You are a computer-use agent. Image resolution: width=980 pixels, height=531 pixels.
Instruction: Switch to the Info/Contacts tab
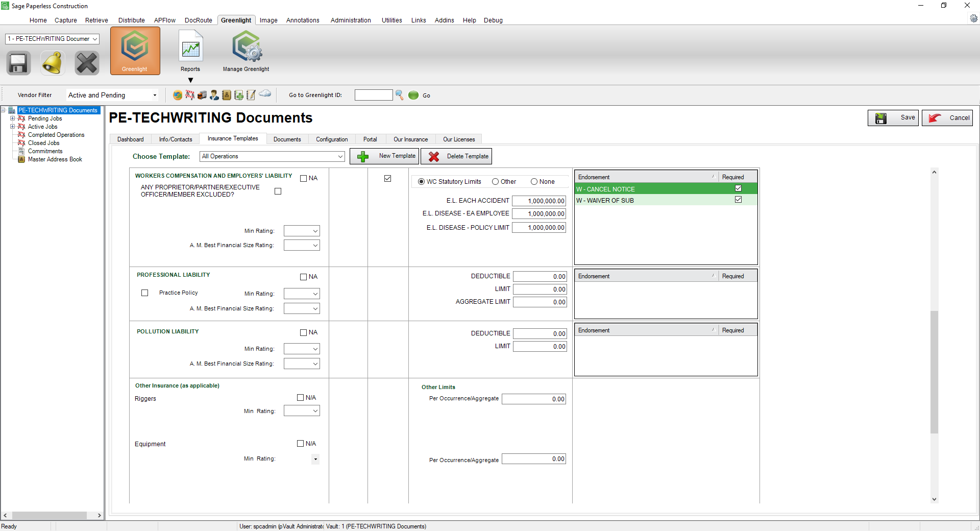point(176,139)
